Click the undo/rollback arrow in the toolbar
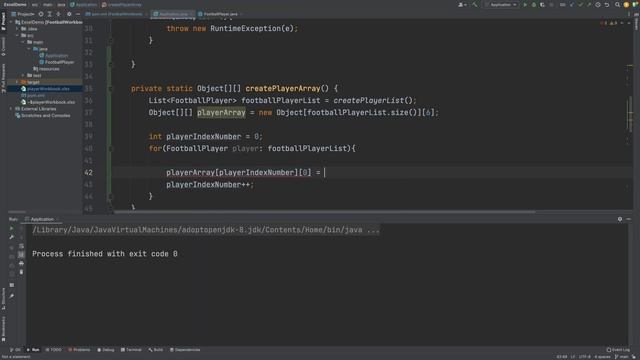Image resolution: width=640 pixels, height=360 pixels. pos(607,5)
